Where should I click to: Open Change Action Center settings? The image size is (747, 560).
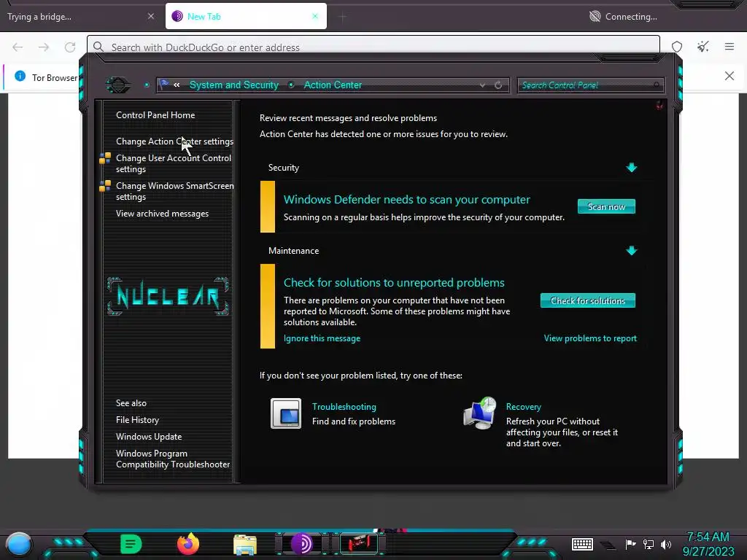(x=174, y=141)
